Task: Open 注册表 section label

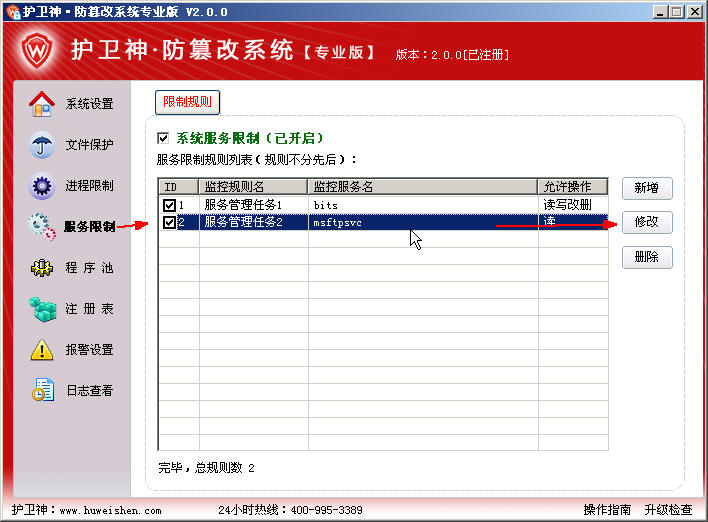Action: 89,309
